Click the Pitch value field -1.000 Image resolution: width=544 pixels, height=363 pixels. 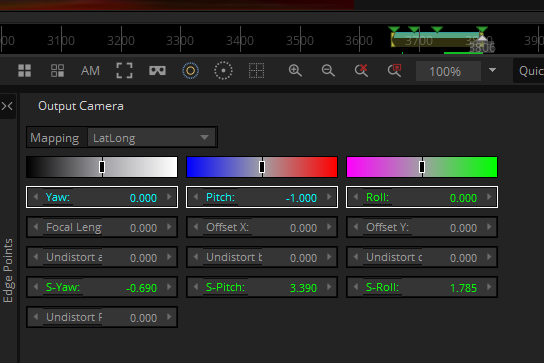coord(262,197)
